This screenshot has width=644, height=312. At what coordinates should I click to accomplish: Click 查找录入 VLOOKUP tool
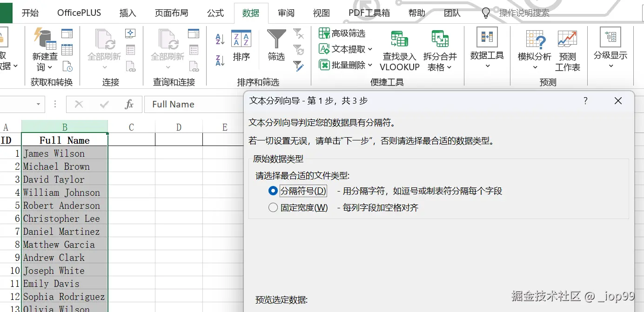point(400,50)
